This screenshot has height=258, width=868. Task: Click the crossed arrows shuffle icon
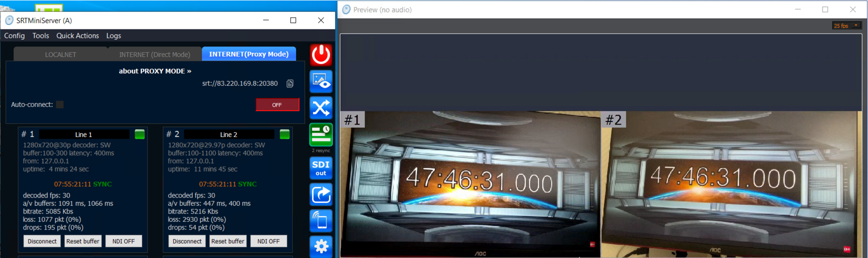(x=321, y=108)
